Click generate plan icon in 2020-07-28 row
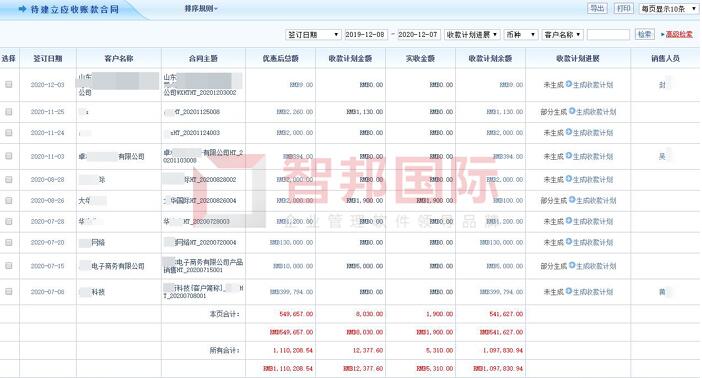The image size is (702, 378). [569, 221]
